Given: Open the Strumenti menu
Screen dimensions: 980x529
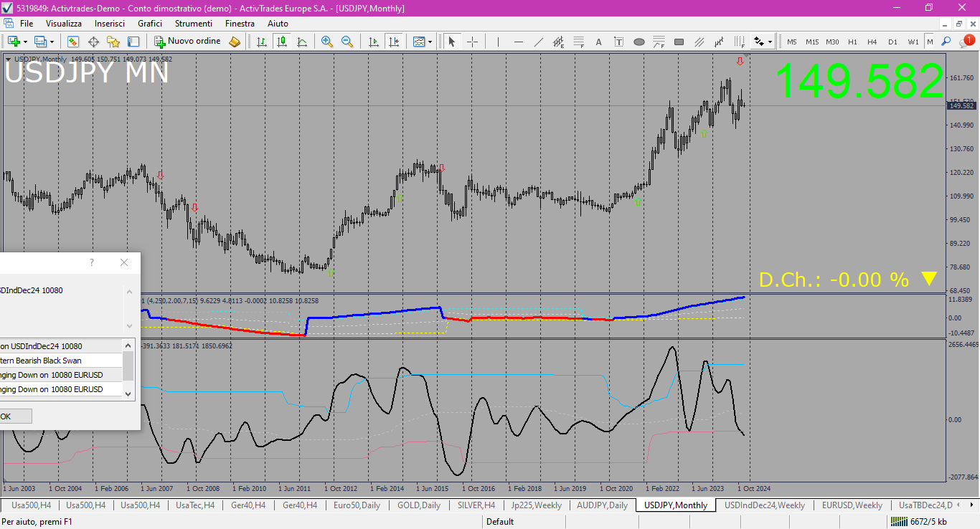Looking at the screenshot, I should coord(194,24).
